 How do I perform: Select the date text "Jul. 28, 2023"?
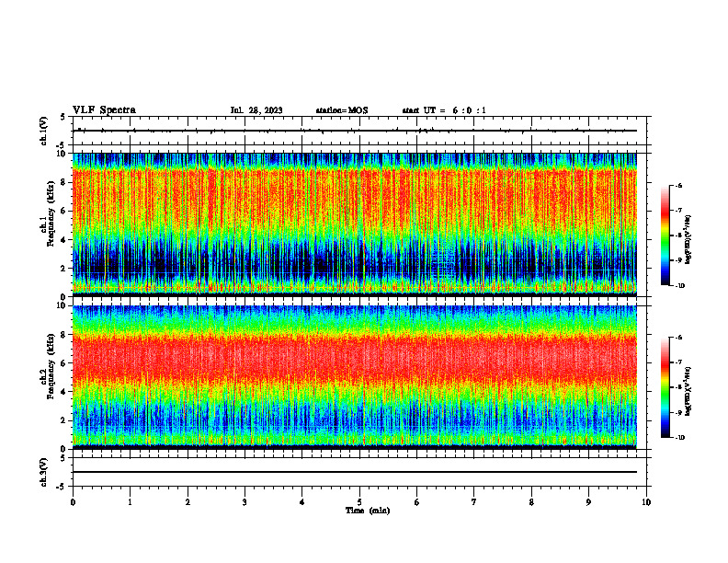click(256, 110)
